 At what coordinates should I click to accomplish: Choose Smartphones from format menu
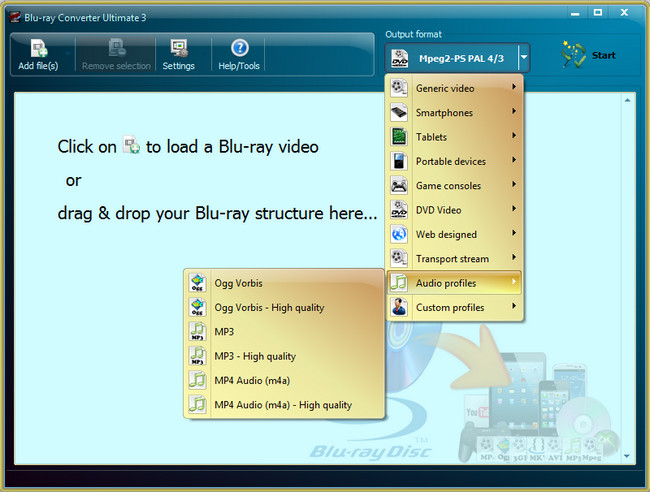[454, 112]
